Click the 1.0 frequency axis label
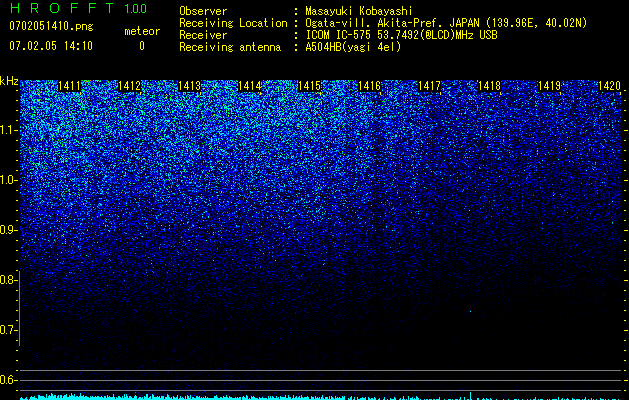Viewport: 629px width, 400px height. coord(9,180)
